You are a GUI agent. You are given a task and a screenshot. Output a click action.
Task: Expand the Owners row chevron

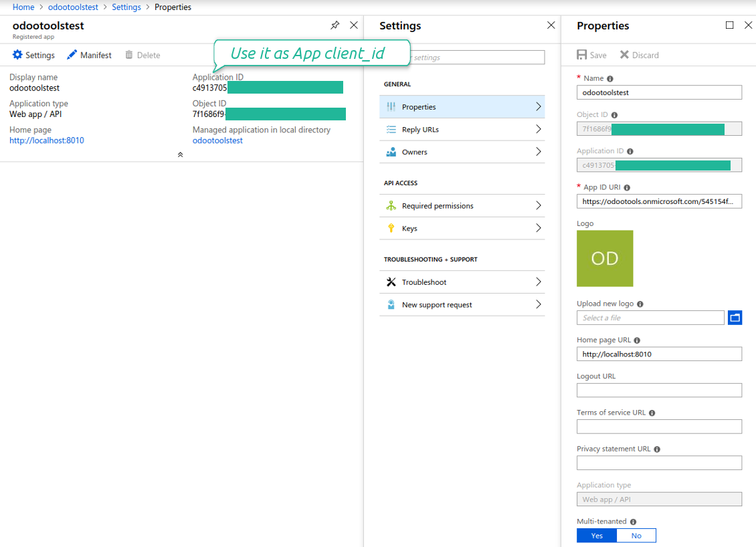538,151
